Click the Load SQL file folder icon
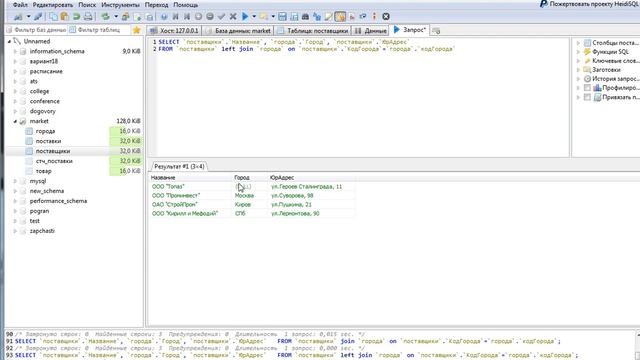The width and height of the screenshot is (640, 360). coord(264,17)
